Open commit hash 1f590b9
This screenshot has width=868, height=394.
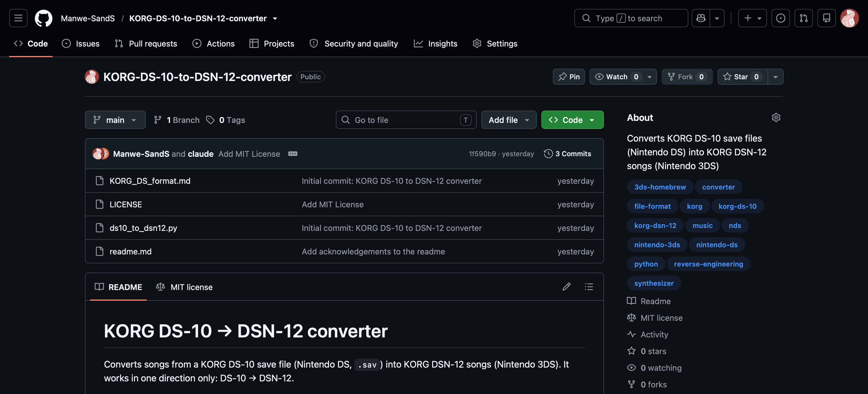click(482, 154)
